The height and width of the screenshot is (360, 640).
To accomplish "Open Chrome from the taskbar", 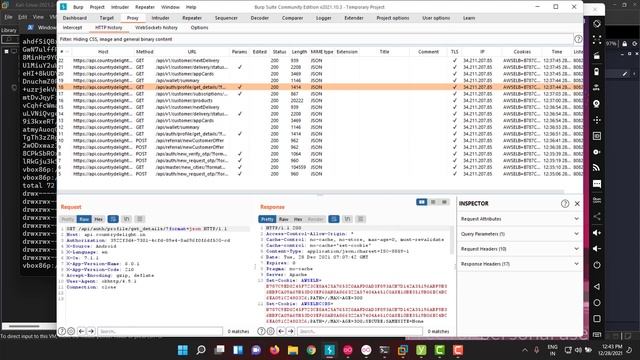I will (x=311, y=350).
